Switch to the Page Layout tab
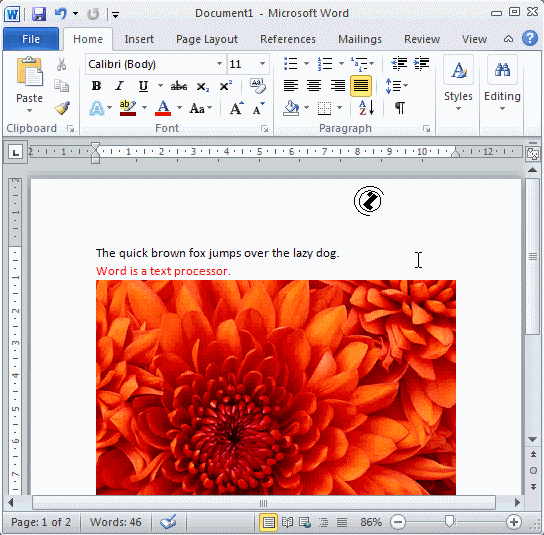The image size is (544, 535). tap(207, 39)
